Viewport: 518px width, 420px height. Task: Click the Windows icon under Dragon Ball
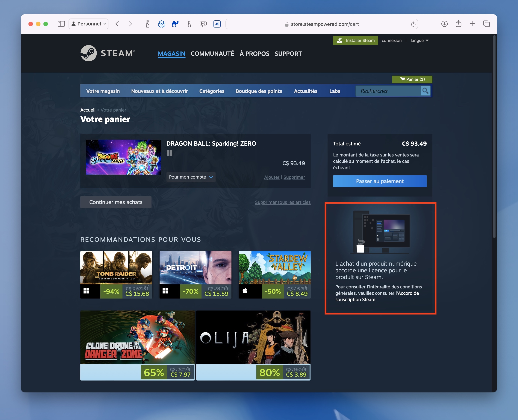point(170,153)
